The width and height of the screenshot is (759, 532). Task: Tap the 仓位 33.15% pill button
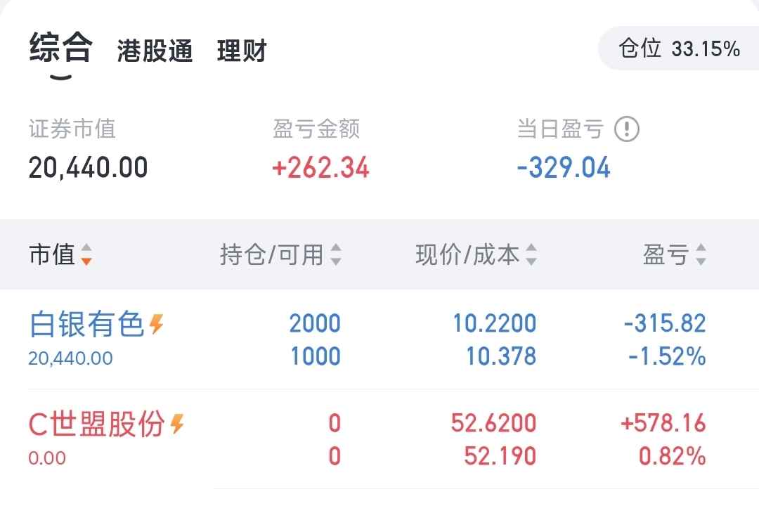tap(678, 48)
